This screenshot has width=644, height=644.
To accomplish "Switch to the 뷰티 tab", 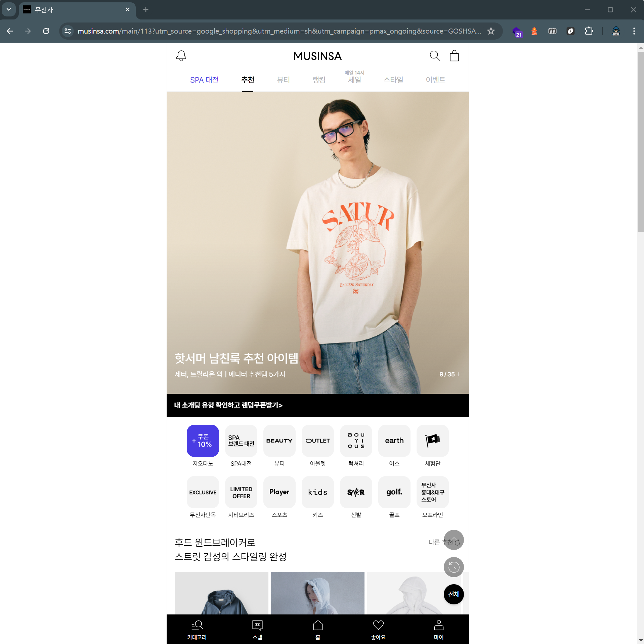I will coord(283,80).
